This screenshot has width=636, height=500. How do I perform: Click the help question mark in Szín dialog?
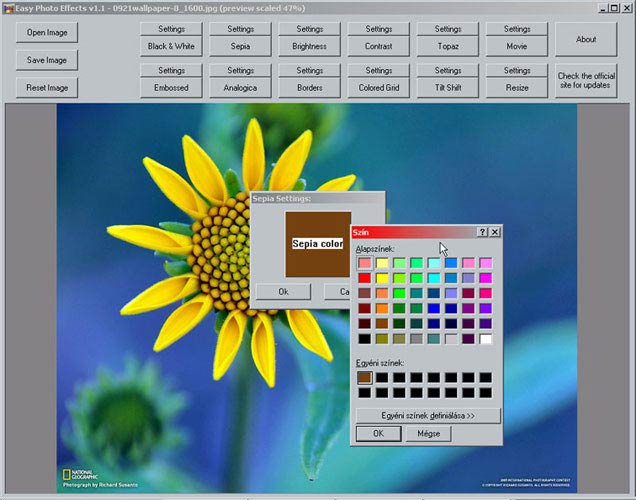coord(483,232)
